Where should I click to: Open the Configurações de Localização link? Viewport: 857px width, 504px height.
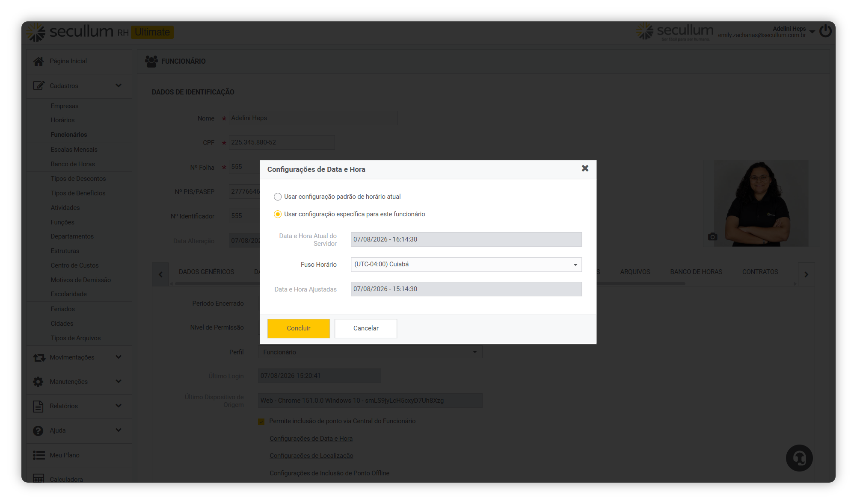tap(311, 456)
